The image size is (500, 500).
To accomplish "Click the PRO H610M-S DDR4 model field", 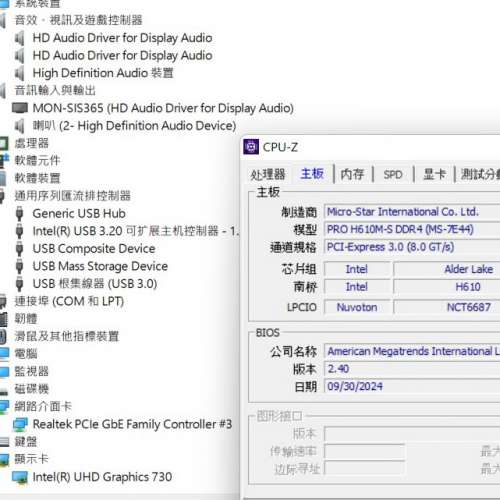I will [412, 230].
